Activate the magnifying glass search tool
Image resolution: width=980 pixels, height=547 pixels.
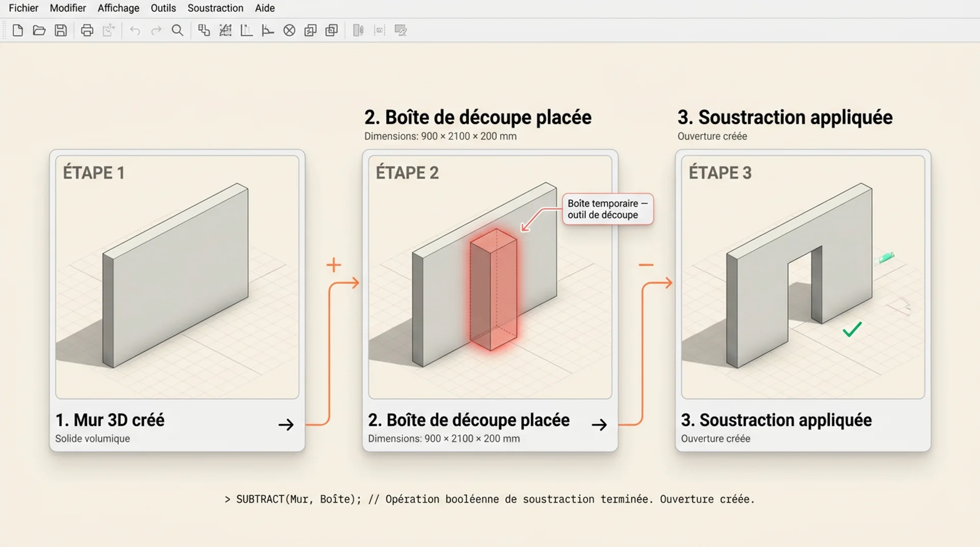178,31
